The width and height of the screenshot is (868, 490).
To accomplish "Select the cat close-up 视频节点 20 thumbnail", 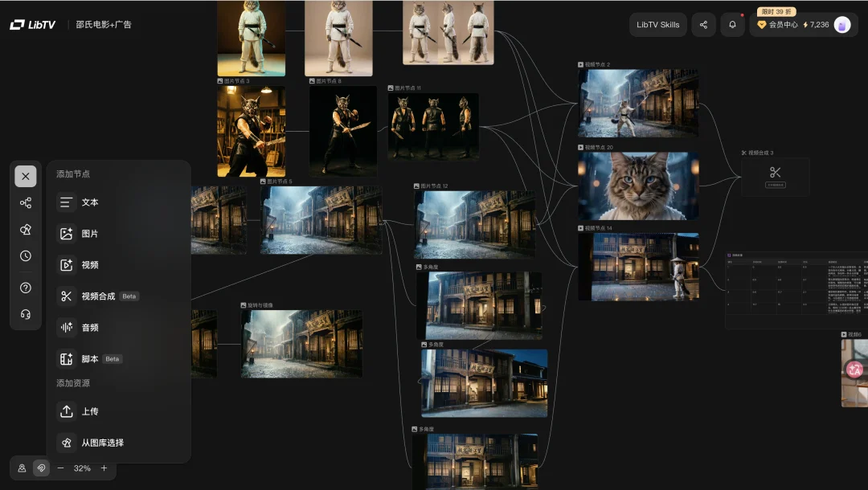I will [638, 186].
